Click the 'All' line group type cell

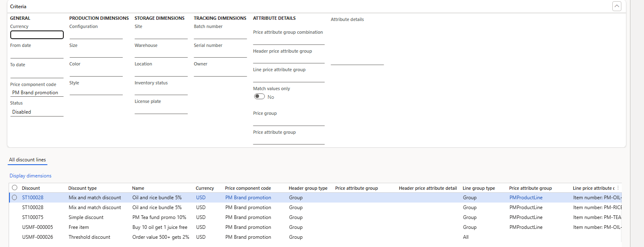[466, 237]
